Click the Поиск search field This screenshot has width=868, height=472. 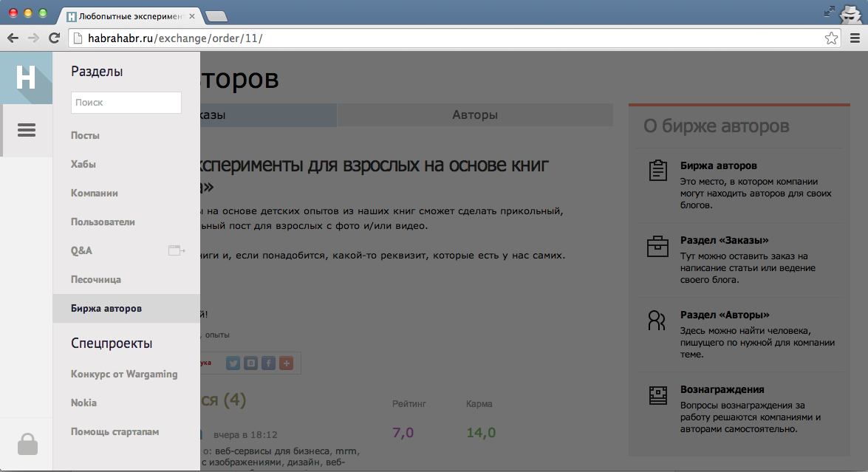(x=126, y=103)
